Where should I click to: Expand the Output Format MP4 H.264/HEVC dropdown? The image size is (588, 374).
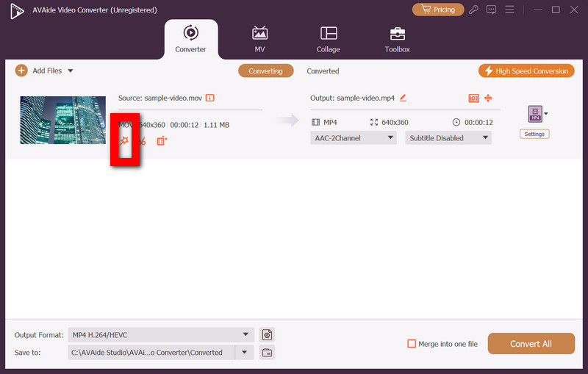point(161,334)
